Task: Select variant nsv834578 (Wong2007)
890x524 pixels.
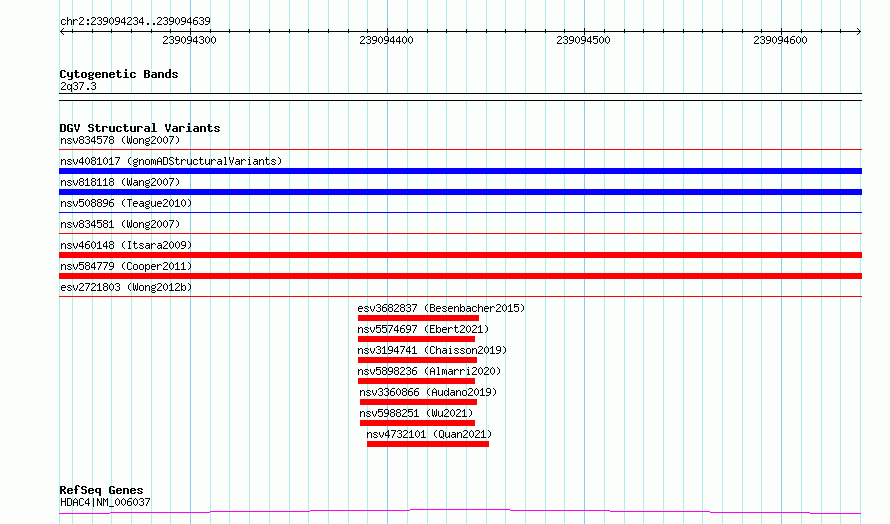Action: click(x=120, y=140)
